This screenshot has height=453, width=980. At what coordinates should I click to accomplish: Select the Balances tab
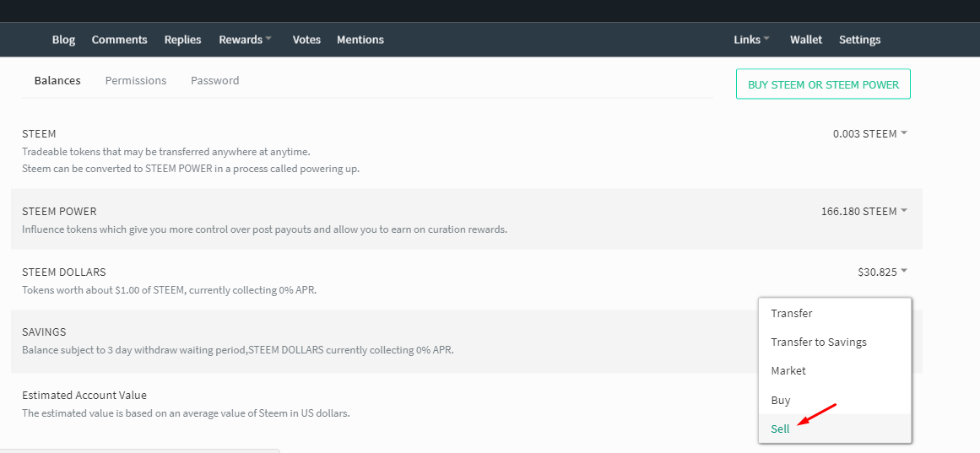point(57,81)
